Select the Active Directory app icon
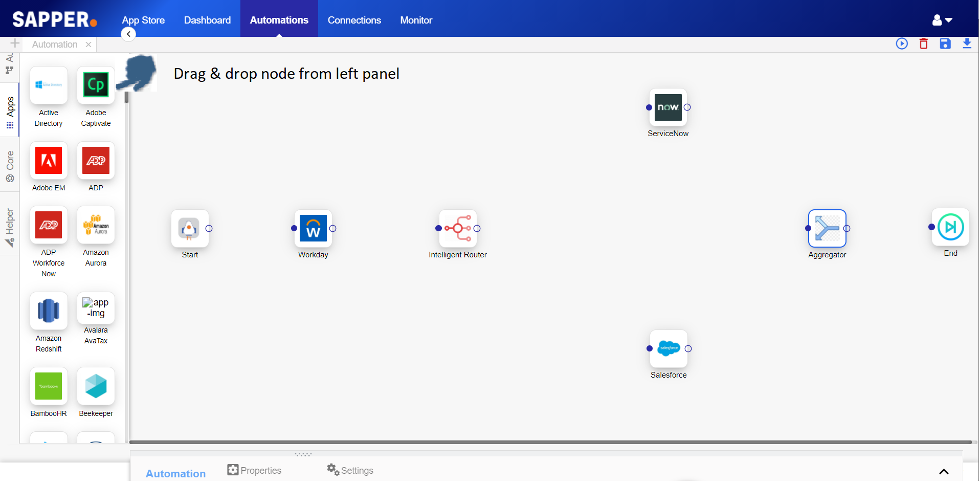Screen dimensions: 980x484 pyautogui.click(x=49, y=85)
